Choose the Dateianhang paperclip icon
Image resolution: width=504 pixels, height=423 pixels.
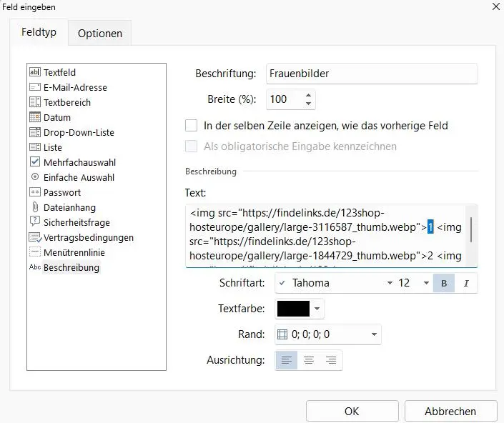pyautogui.click(x=34, y=207)
